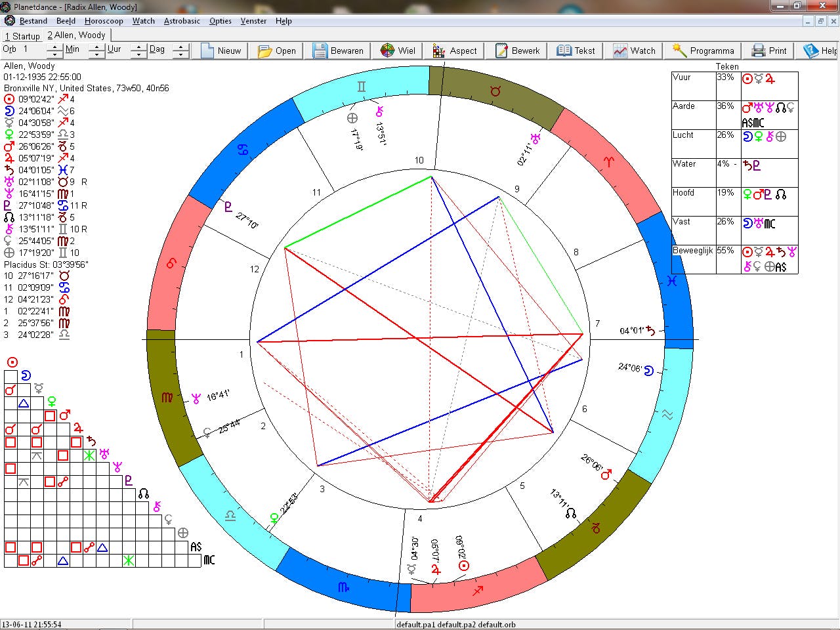Click the Aquarius sign on the zodiac ring
Screen dimensions: 840x630
point(667,415)
